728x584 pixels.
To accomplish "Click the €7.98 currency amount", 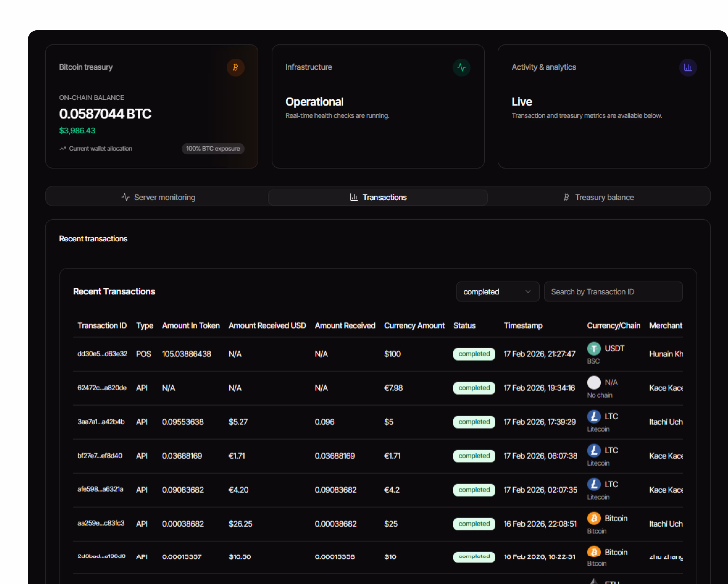I will click(393, 388).
